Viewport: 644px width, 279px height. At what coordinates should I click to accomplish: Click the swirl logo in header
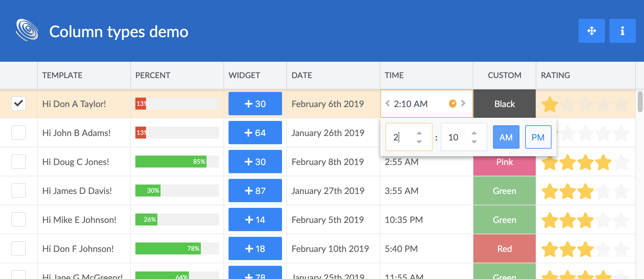pos(27,30)
